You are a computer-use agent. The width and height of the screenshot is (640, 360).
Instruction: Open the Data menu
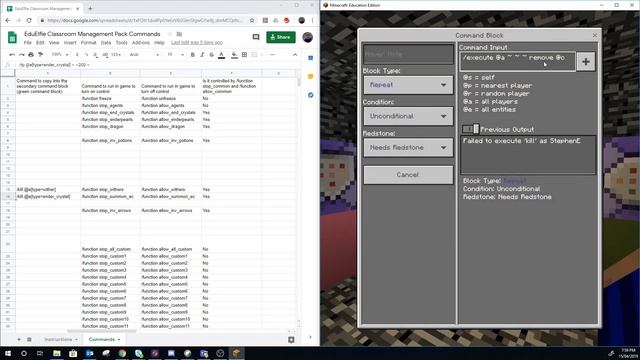point(106,42)
